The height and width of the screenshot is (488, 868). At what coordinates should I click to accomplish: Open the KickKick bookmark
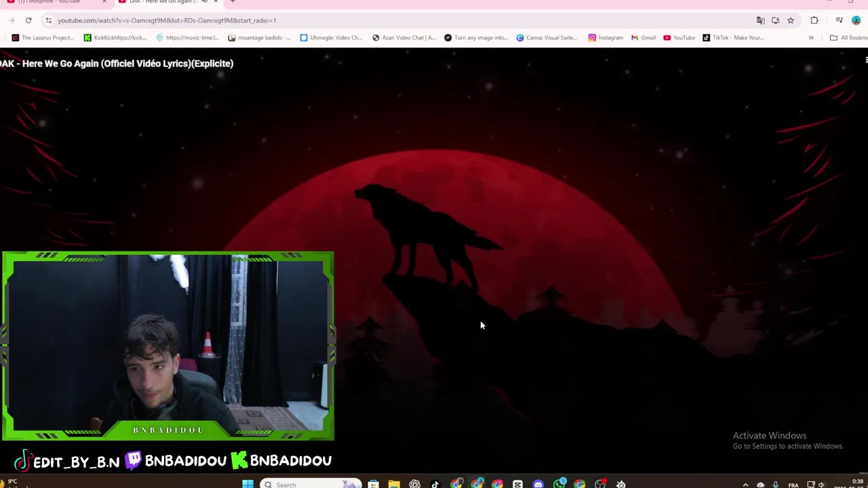coord(115,37)
